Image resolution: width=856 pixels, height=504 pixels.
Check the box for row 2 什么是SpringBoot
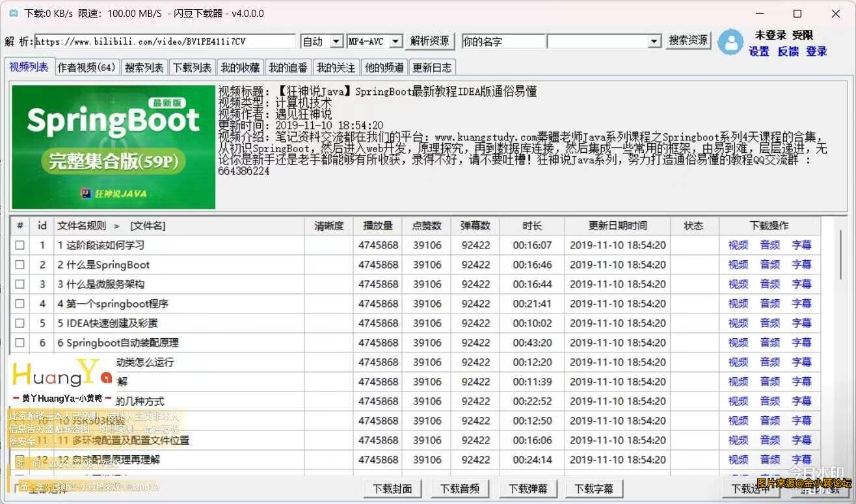[x=20, y=265]
